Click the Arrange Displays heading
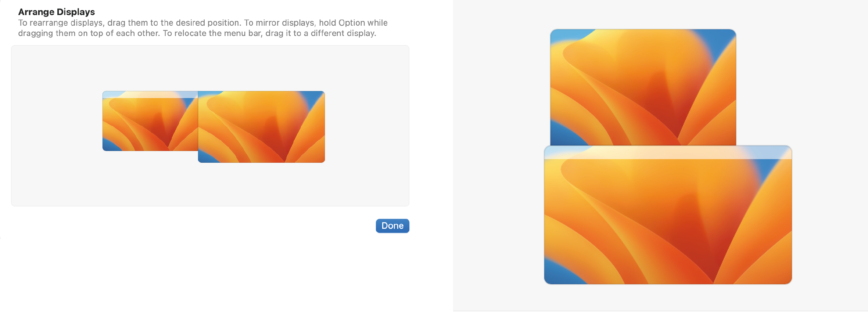 [57, 12]
